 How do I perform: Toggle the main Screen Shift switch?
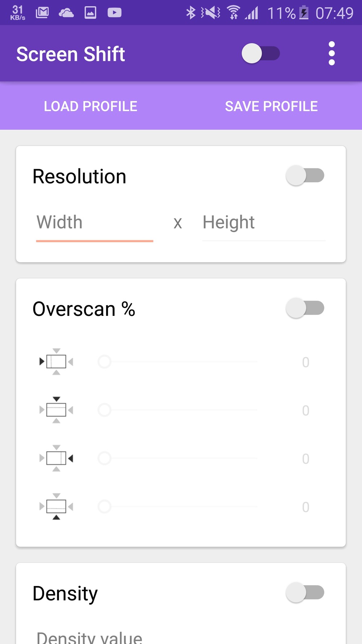click(x=261, y=54)
